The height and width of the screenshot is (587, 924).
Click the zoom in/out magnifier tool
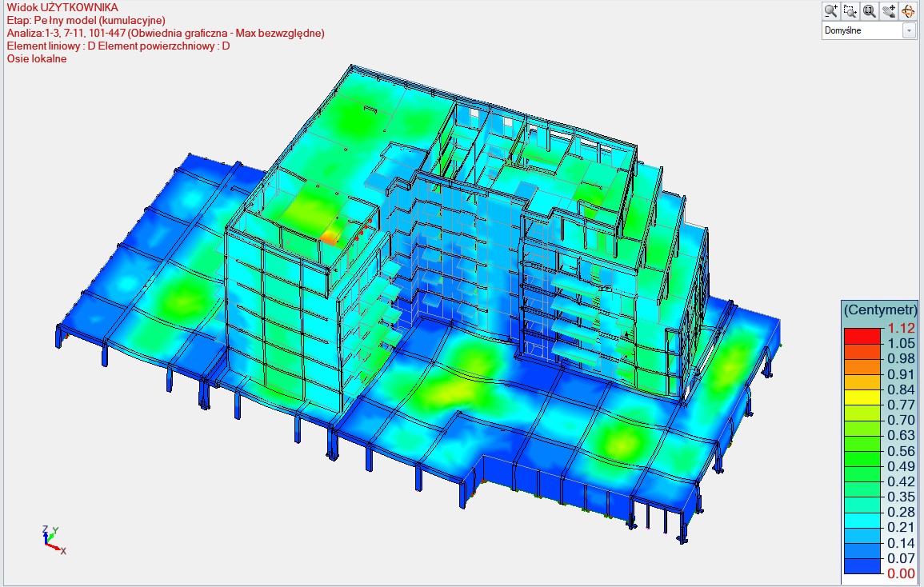tap(831, 10)
